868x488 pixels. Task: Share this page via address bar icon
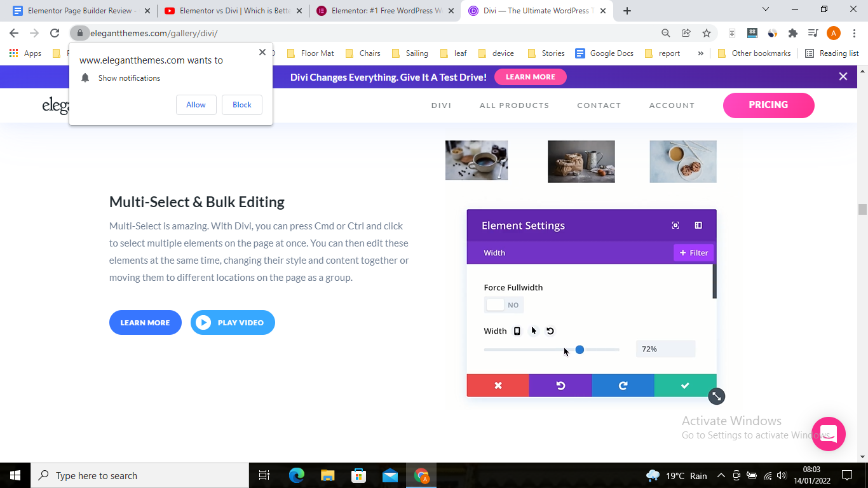686,33
